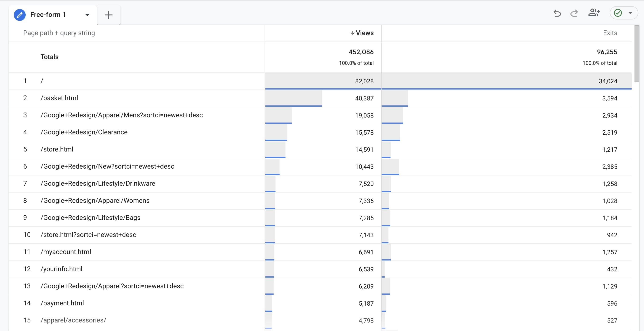Select the row 1 '/' page path
The image size is (644, 331).
pyautogui.click(x=42, y=81)
